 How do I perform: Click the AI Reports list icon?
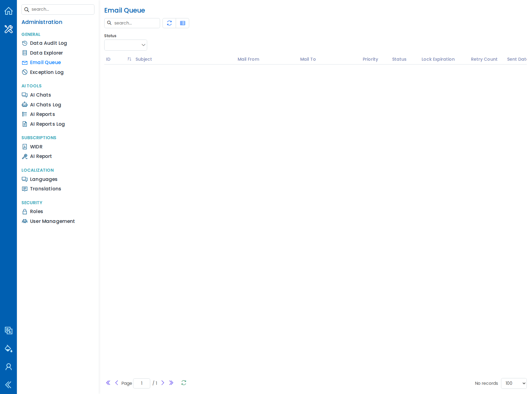pyautogui.click(x=25, y=114)
